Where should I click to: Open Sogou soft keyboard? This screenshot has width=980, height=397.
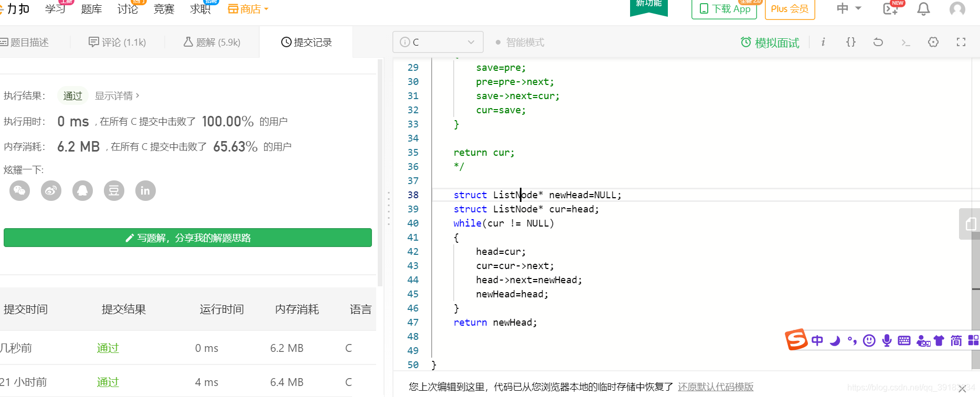coord(904,341)
